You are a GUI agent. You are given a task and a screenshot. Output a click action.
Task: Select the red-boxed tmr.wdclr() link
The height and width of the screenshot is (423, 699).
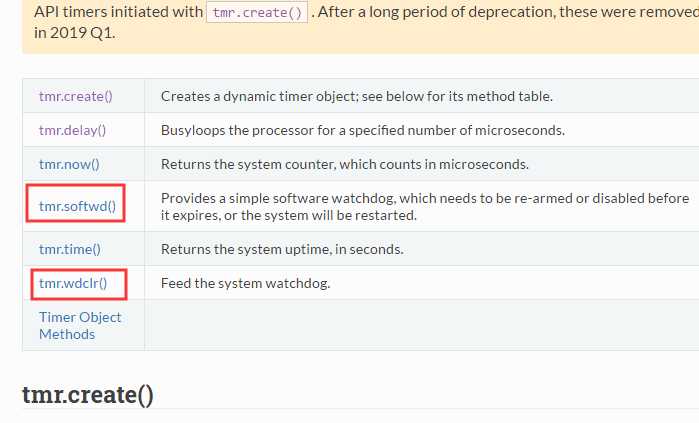(73, 283)
